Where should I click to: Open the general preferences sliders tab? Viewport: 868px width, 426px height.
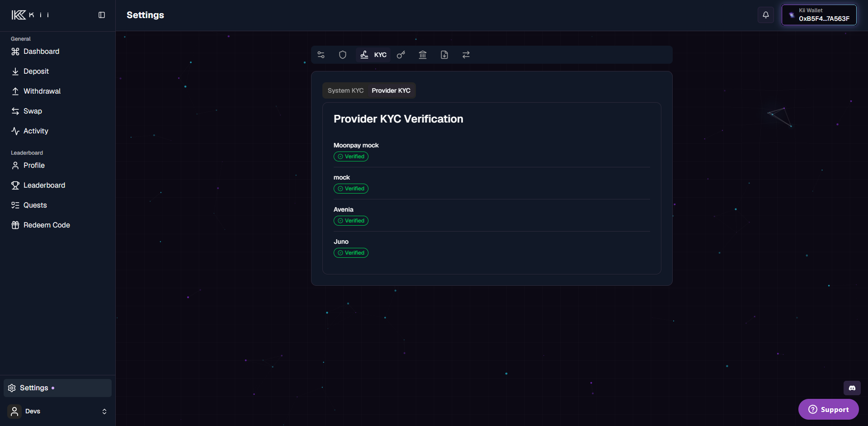point(321,55)
